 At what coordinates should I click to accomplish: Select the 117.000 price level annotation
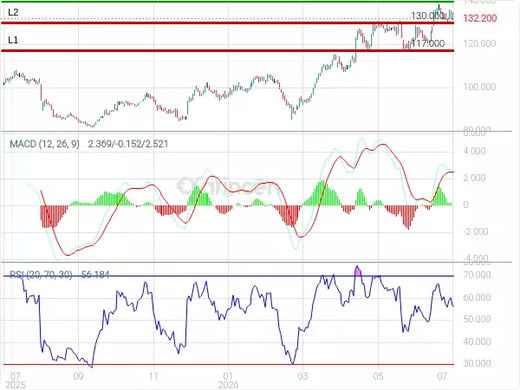coord(428,43)
